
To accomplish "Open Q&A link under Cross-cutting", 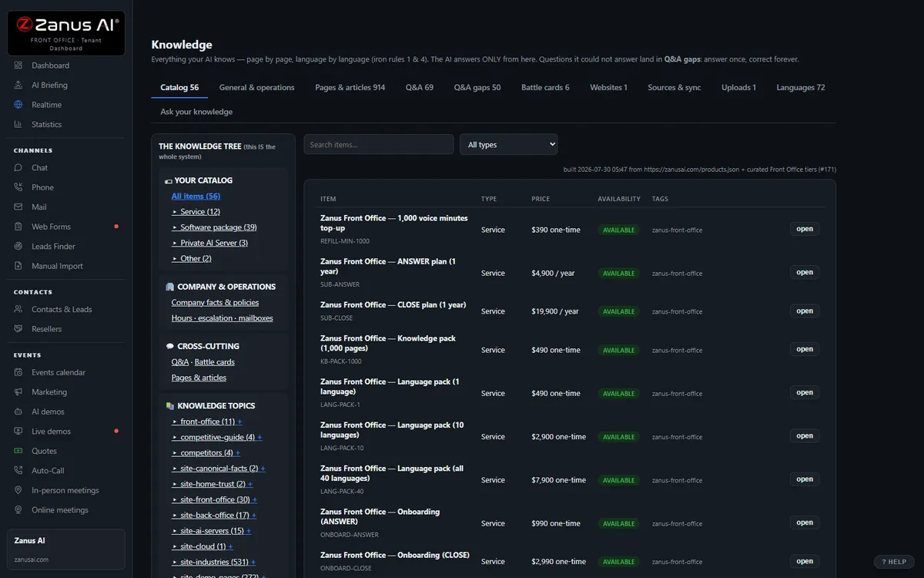I will [180, 361].
